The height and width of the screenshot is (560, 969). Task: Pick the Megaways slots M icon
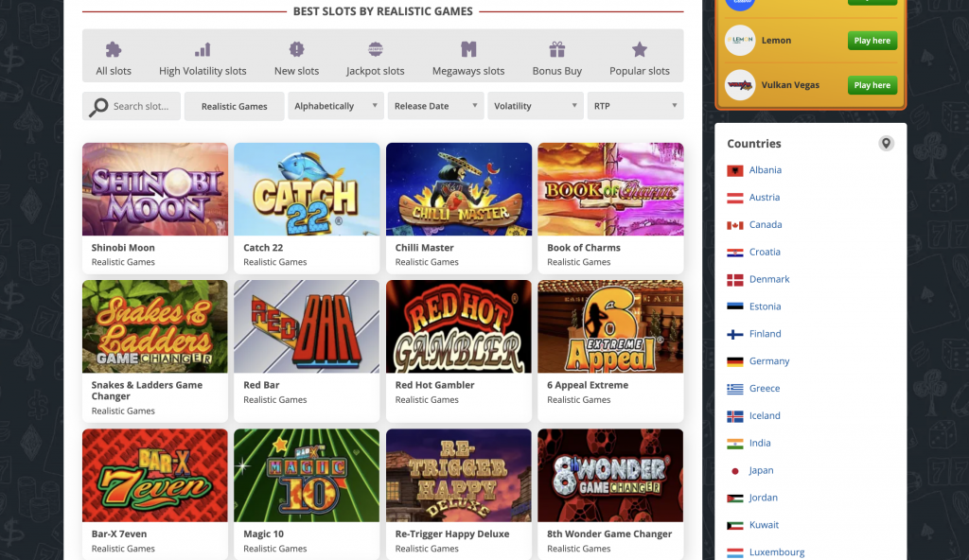(468, 49)
